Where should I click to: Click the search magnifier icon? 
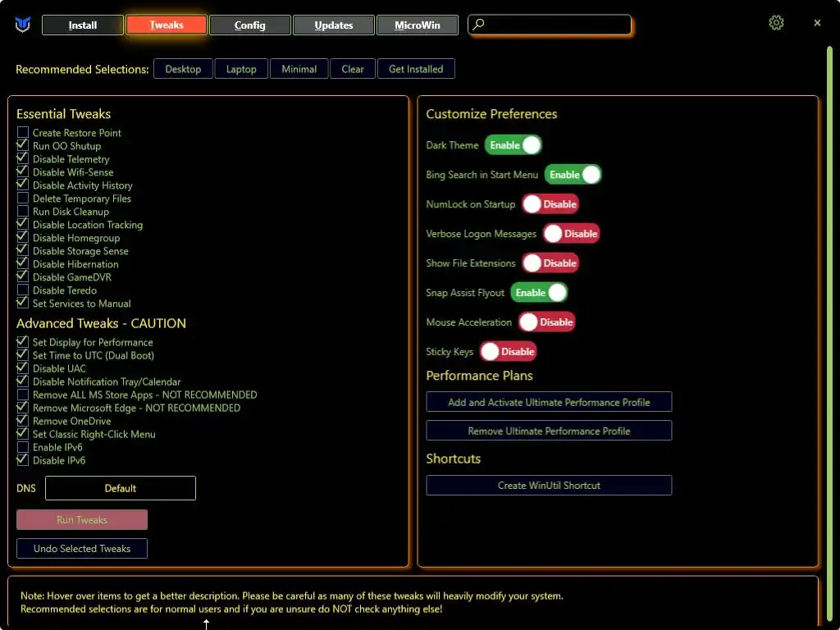(478, 24)
